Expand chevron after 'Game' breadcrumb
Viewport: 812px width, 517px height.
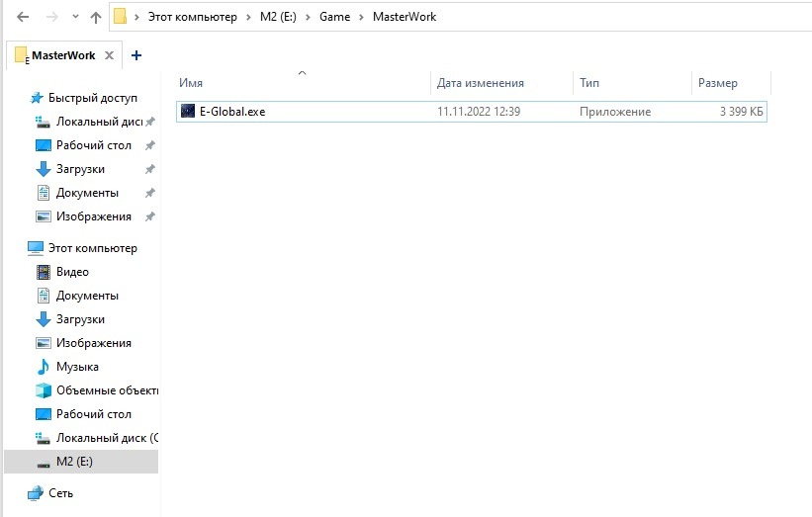tap(361, 17)
